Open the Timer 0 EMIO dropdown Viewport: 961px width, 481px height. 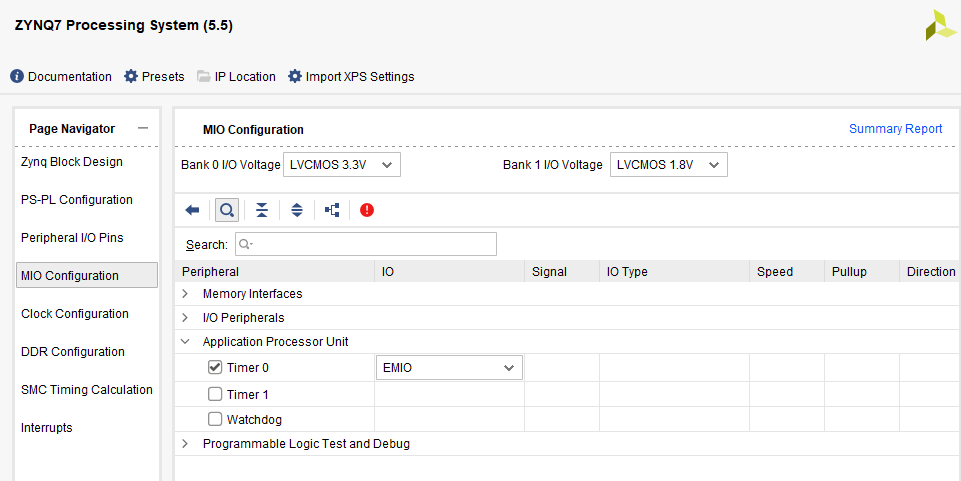tap(449, 368)
